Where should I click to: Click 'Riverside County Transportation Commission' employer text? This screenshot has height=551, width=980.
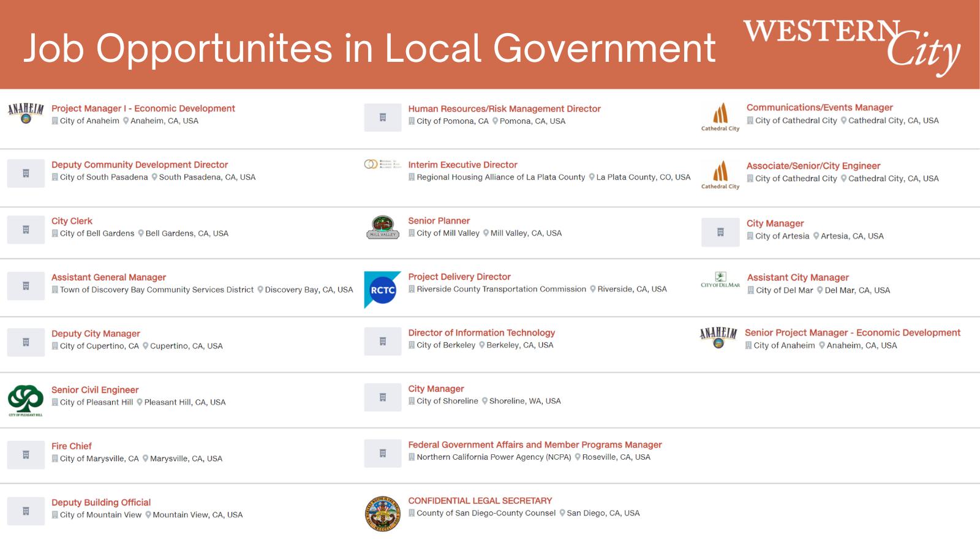click(502, 289)
